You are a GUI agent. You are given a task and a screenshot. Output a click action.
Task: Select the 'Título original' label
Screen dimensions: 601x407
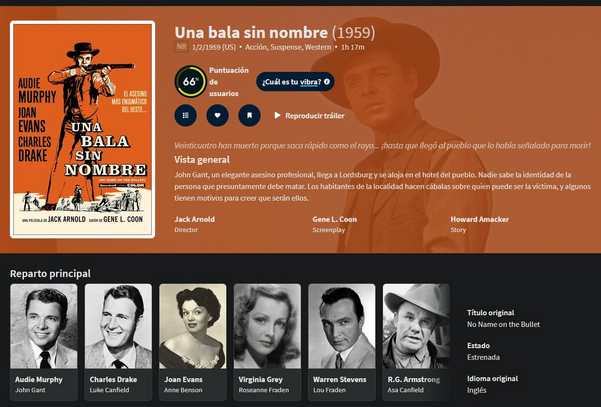[x=490, y=313]
